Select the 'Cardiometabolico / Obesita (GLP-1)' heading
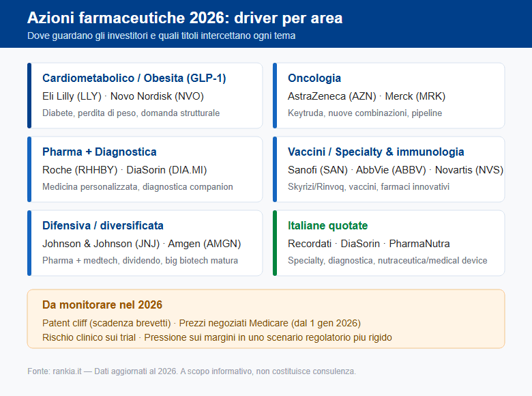 [x=134, y=78]
